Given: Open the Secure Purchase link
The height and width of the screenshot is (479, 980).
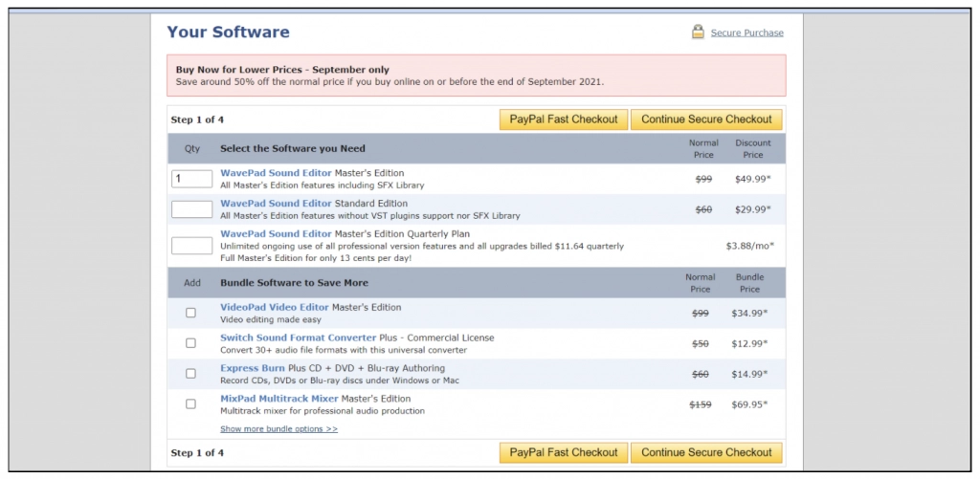Looking at the screenshot, I should (x=746, y=33).
